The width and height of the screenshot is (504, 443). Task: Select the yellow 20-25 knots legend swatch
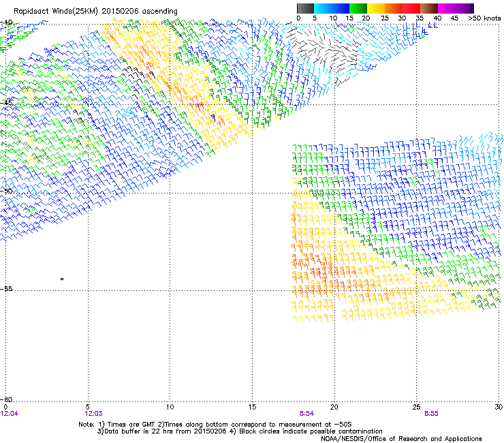(376, 8)
